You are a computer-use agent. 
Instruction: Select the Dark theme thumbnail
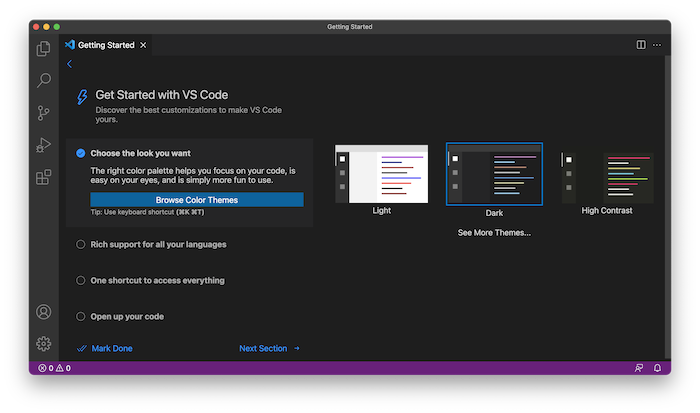pyautogui.click(x=494, y=174)
